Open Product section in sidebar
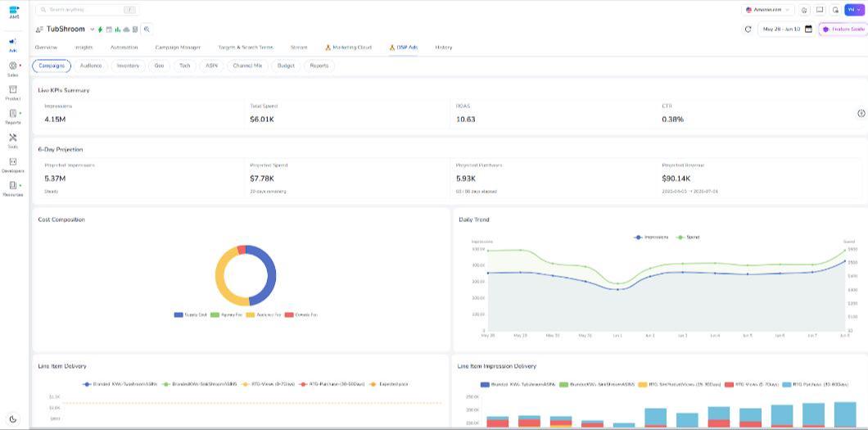 click(x=13, y=93)
